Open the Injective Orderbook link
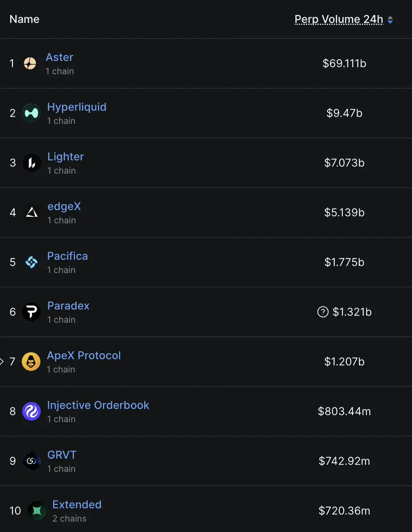Image resolution: width=412 pixels, height=532 pixels. click(98, 405)
